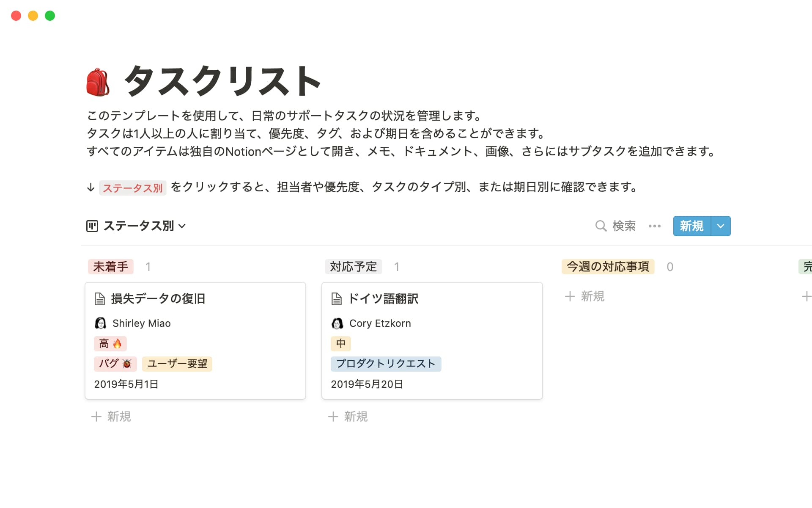Open the ドイツ語翻訳 card title
The image size is (812, 508).
pyautogui.click(x=383, y=299)
